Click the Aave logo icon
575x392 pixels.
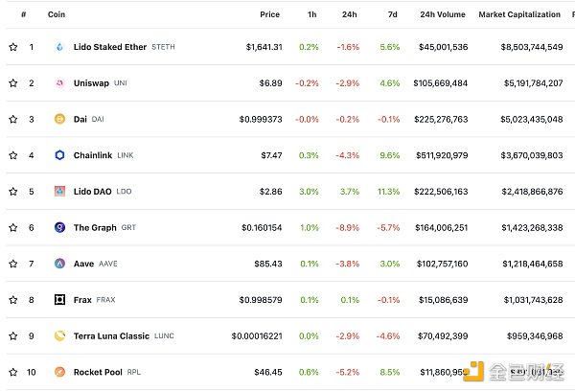tap(59, 264)
